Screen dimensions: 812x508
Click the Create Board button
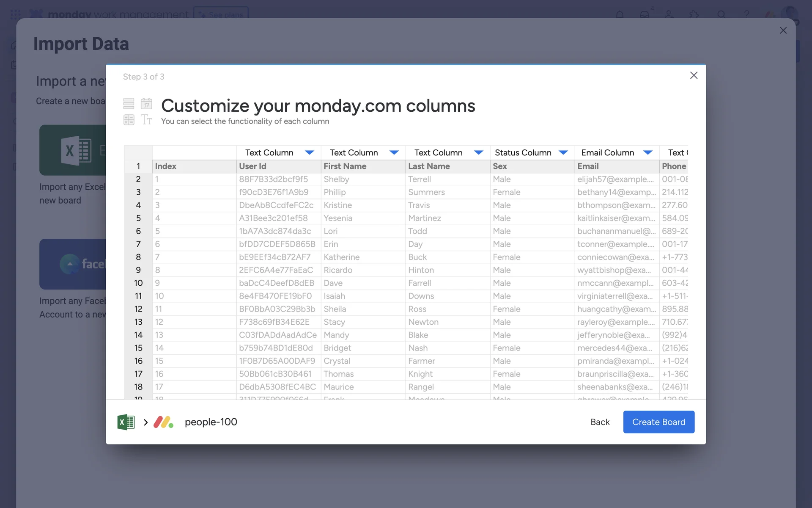point(658,422)
